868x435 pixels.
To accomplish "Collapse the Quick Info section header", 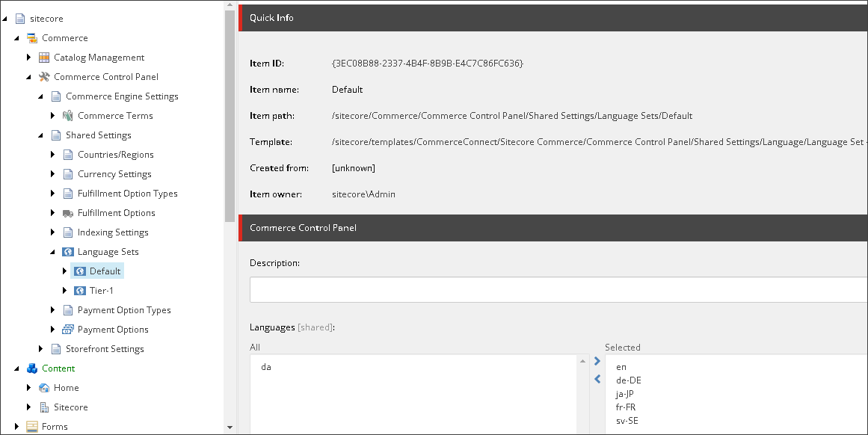I will (553, 18).
